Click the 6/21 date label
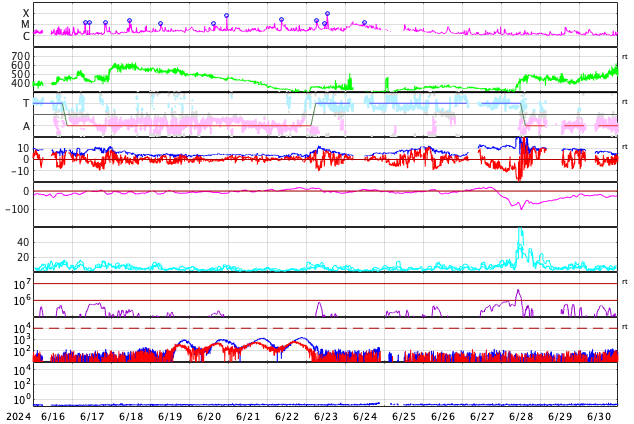Image resolution: width=634 pixels, height=424 pixels. 248,417
